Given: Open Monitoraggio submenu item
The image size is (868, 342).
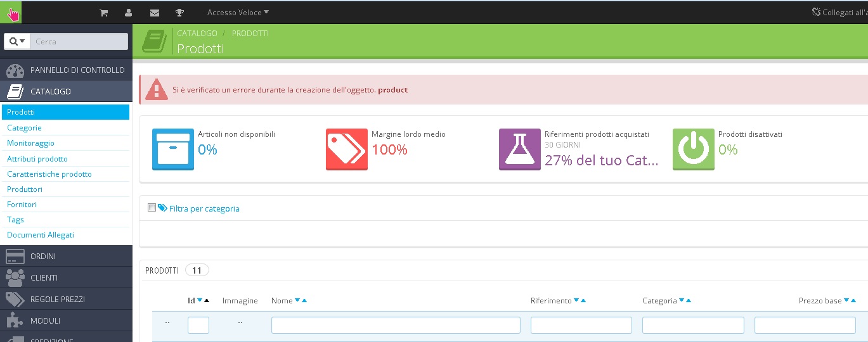Looking at the screenshot, I should (30, 143).
